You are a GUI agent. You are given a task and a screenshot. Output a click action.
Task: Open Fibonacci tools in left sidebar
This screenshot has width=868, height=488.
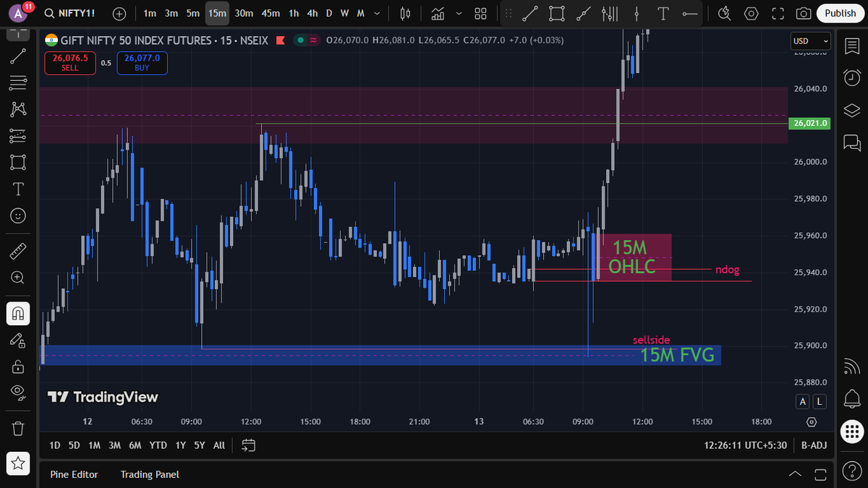[x=18, y=83]
